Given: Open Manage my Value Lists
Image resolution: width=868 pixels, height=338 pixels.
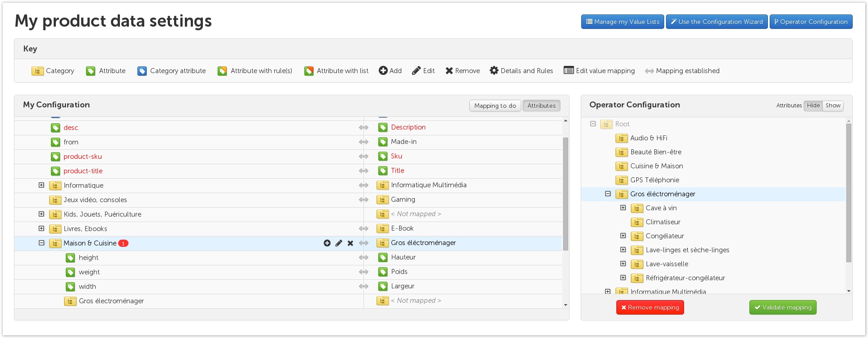Looking at the screenshot, I should click(x=622, y=22).
